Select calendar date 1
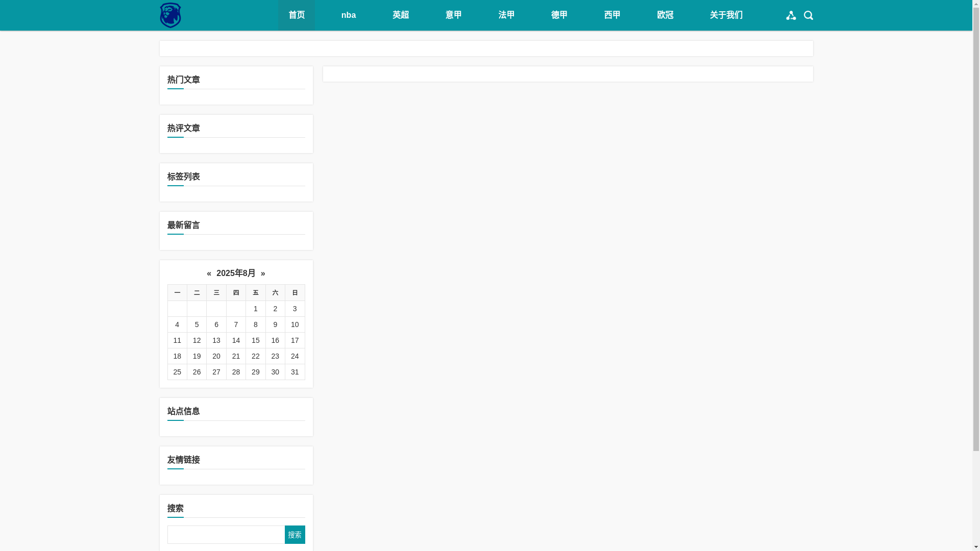 click(x=256, y=309)
